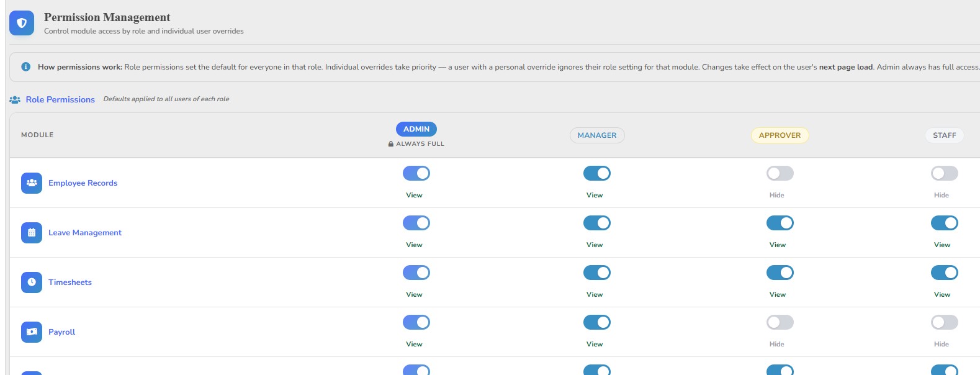Click the info icon beside How permissions work
Screen dimensions: 980x375
click(25, 66)
